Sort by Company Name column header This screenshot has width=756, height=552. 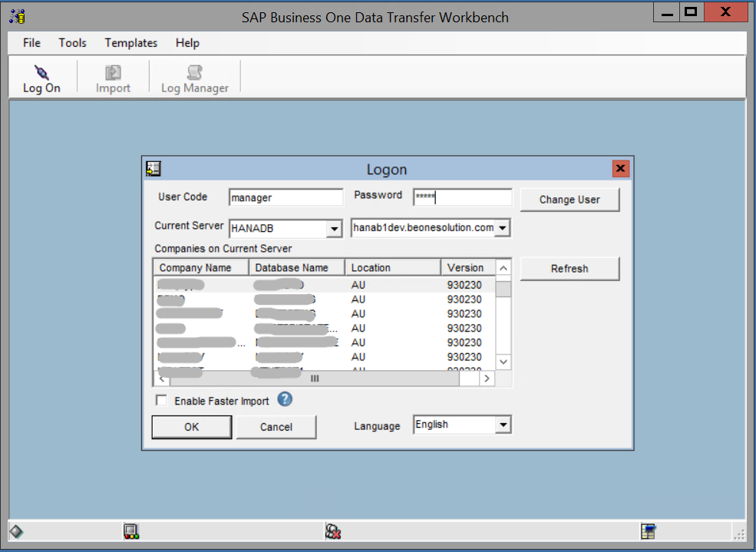point(201,268)
